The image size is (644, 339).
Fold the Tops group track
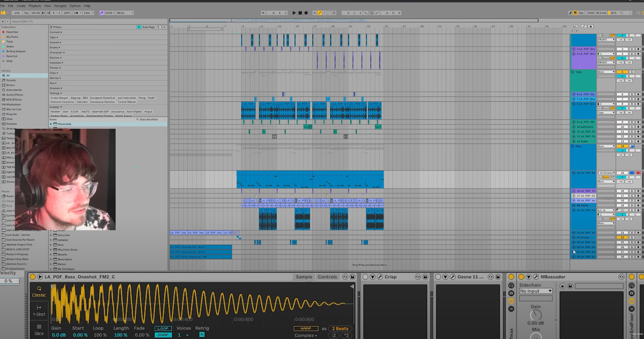point(573,72)
